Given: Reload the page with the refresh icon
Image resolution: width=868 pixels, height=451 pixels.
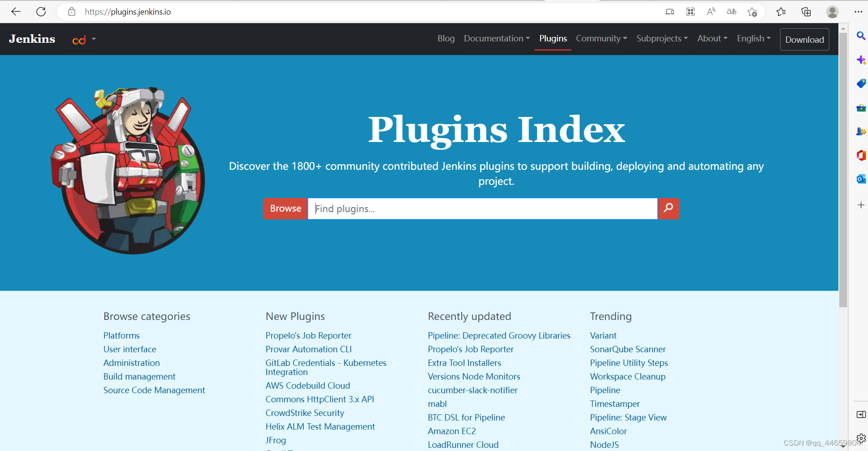Looking at the screenshot, I should click(41, 12).
